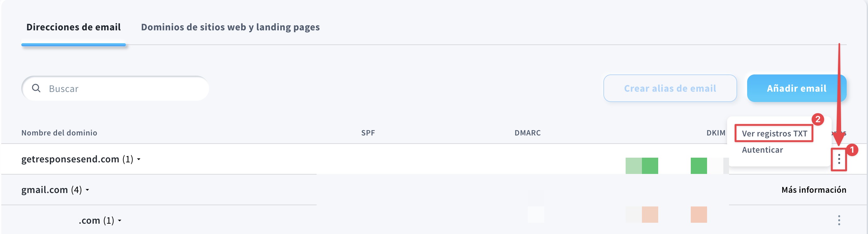Expand the getresponsesend.com (1) dropdown arrow
Image resolution: width=868 pixels, height=234 pixels.
139,159
